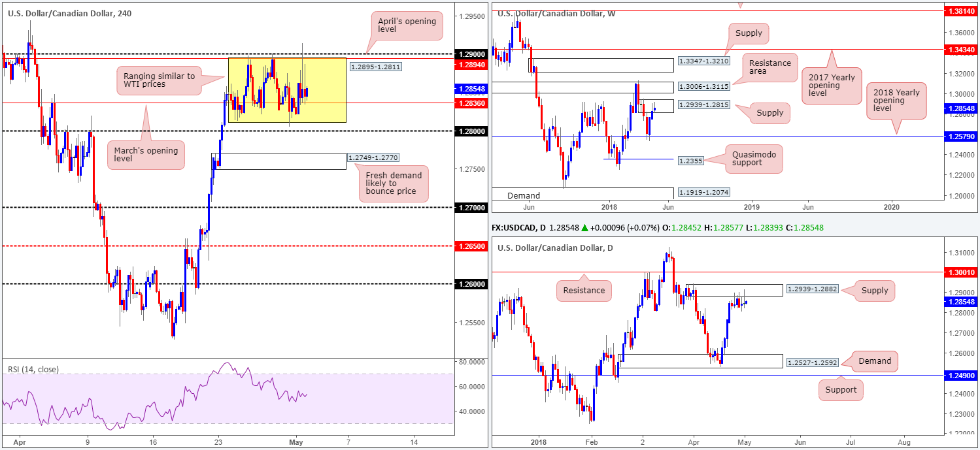Viewport: 980px width, 450px height.
Task: Click the red 1.26500 price tag
Action: (471, 246)
